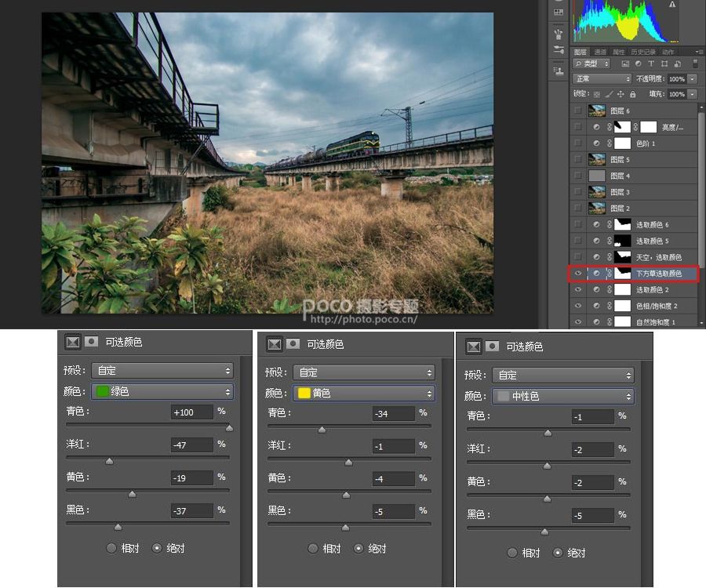Click lock position move icon
Image resolution: width=706 pixels, height=588 pixels.
[x=621, y=94]
